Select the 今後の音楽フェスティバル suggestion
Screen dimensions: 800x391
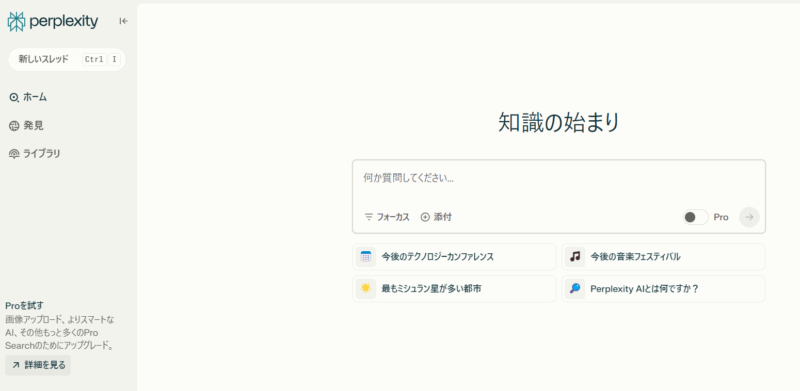tap(663, 257)
